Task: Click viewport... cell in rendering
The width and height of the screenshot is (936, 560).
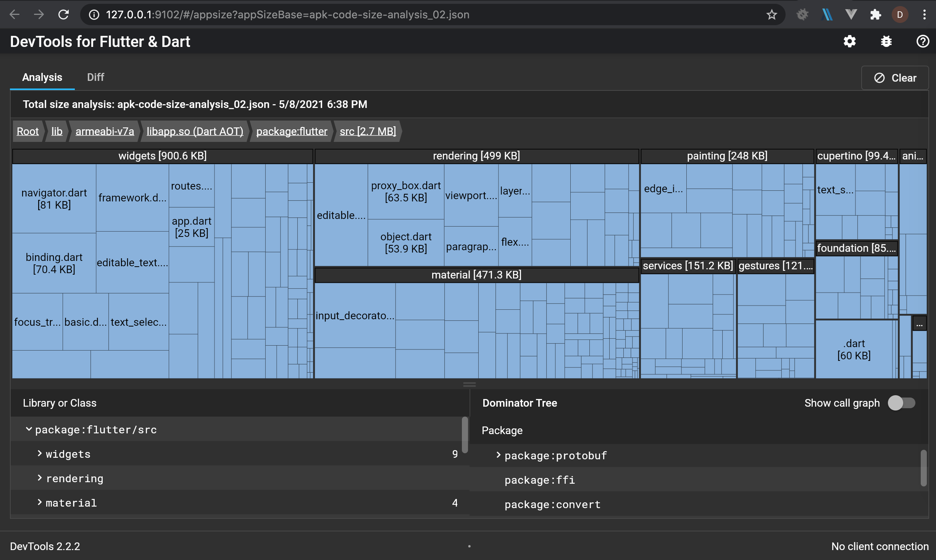Action: tap(471, 195)
